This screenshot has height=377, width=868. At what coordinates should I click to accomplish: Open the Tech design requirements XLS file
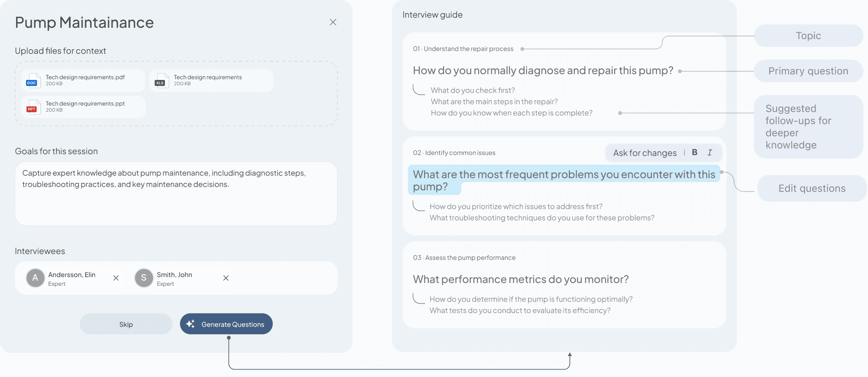tap(211, 80)
